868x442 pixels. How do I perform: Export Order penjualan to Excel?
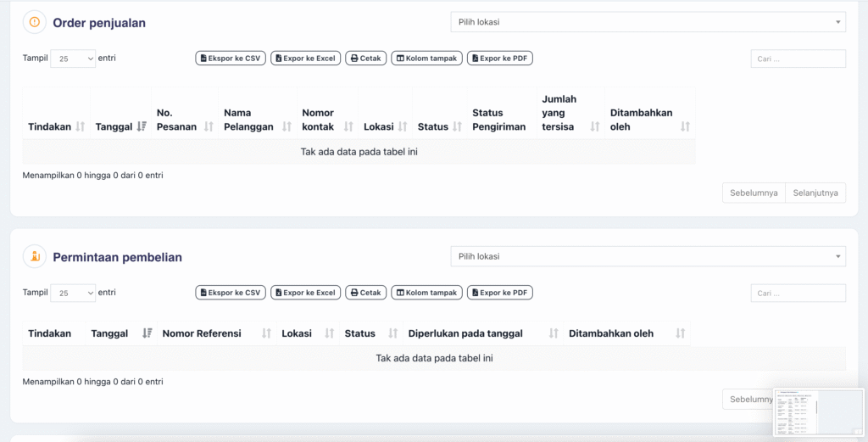click(x=305, y=59)
